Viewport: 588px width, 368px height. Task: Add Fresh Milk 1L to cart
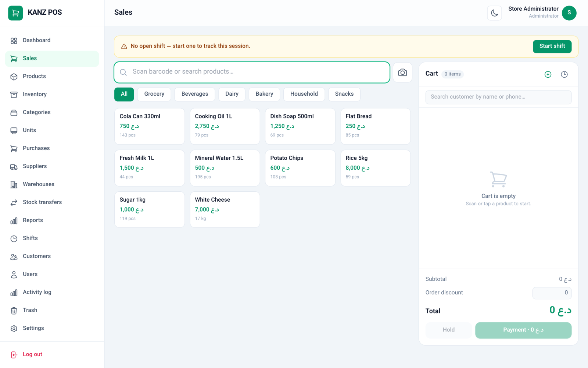click(x=150, y=168)
